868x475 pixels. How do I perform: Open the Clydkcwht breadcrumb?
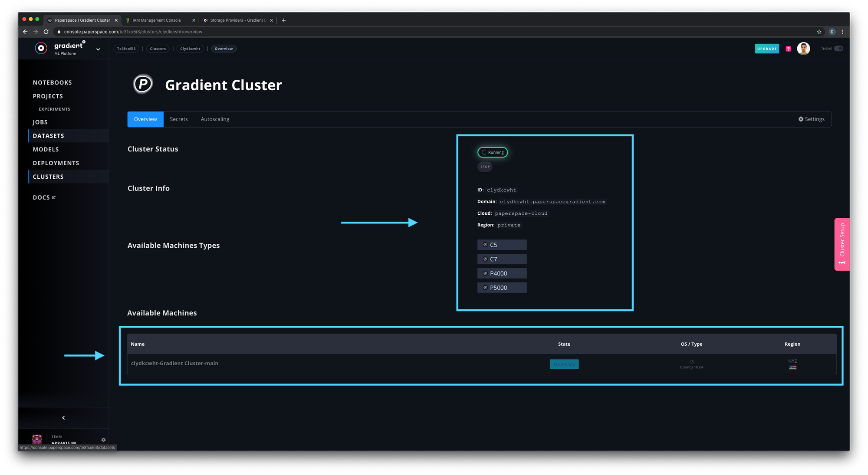click(190, 49)
